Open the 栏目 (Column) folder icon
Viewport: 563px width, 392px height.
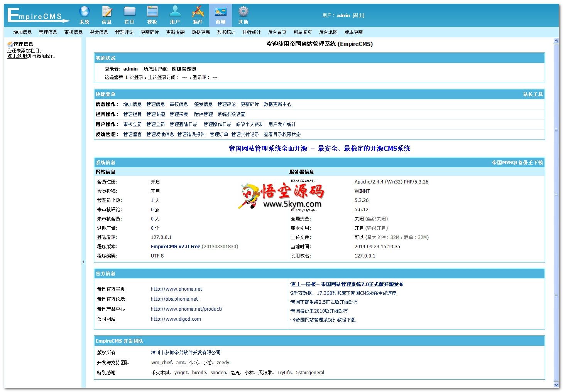coord(130,15)
